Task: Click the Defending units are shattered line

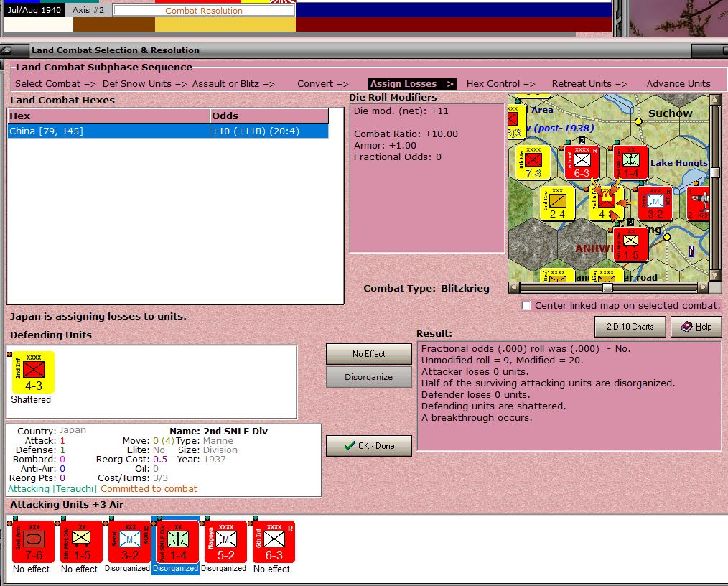Action: [x=493, y=406]
